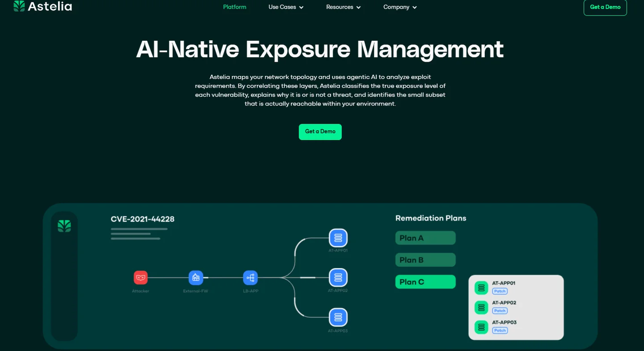Select the LB-APP load balancer icon
Viewport: 644px width, 351px height.
[x=250, y=278]
